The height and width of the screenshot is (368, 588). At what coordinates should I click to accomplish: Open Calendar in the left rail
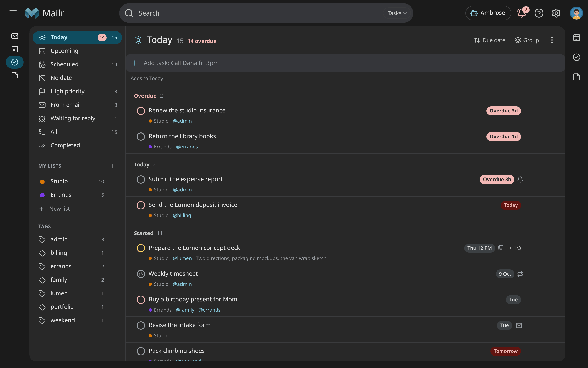(14, 49)
